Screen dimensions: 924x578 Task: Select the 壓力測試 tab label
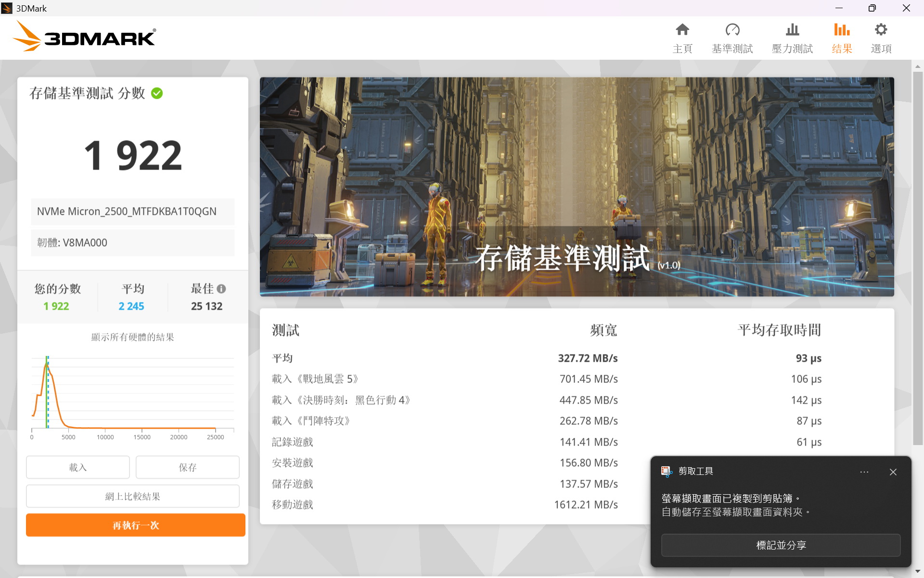(792, 49)
